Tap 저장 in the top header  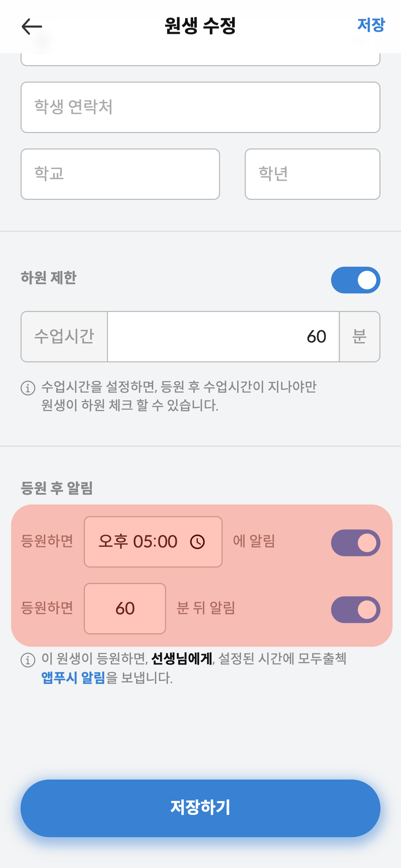(x=371, y=25)
